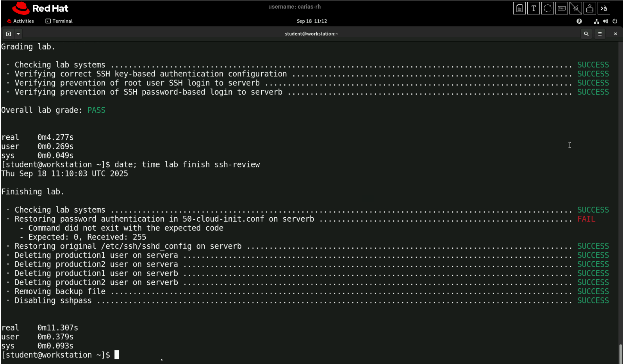Click the terminal window title 'student@workstation:~'
The width and height of the screenshot is (623, 364).
pos(311,34)
